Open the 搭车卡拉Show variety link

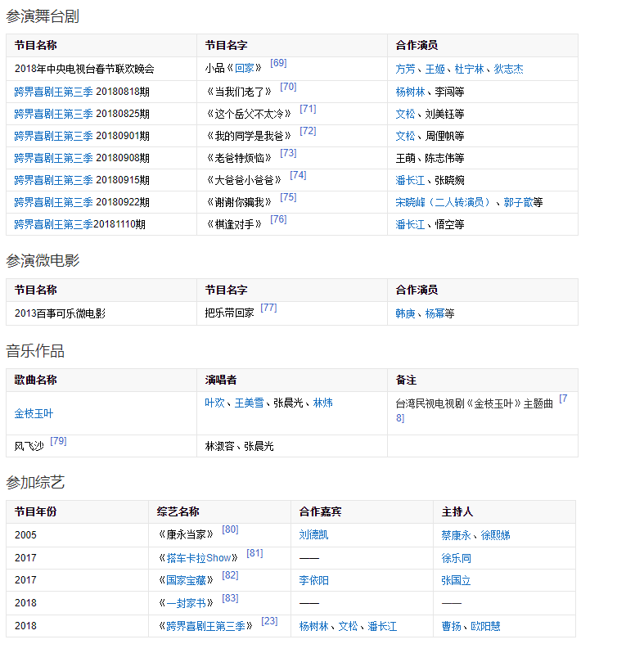coord(199,558)
